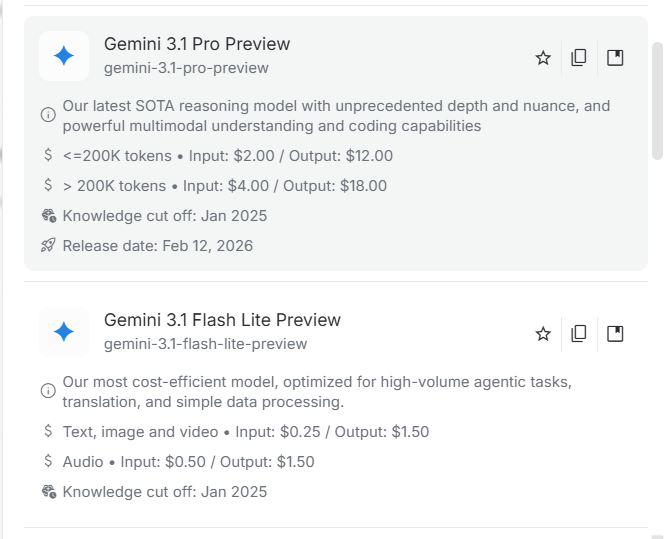Click the gemini-3.1-flash-lite-preview ID text

tap(205, 344)
